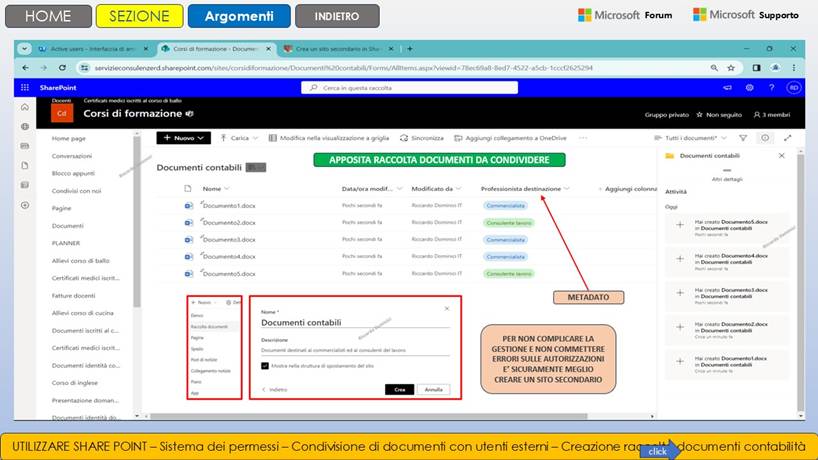This screenshot has width=818, height=460.
Task: Click the yellow SEZIONE button
Action: pyautogui.click(x=139, y=16)
